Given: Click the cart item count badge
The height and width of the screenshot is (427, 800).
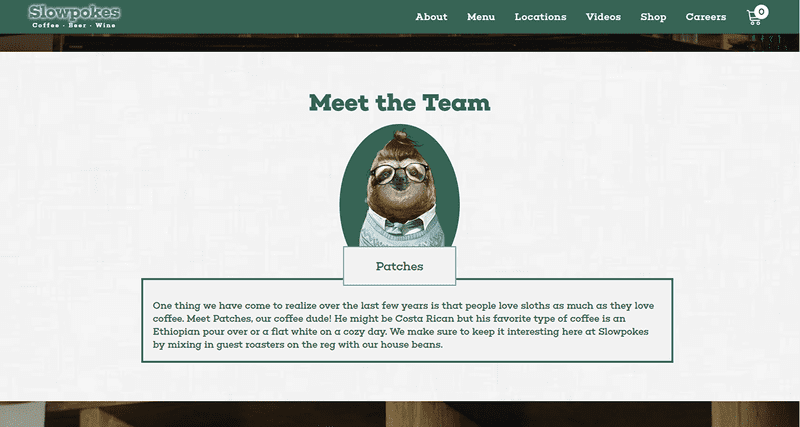Looking at the screenshot, I should 761,11.
